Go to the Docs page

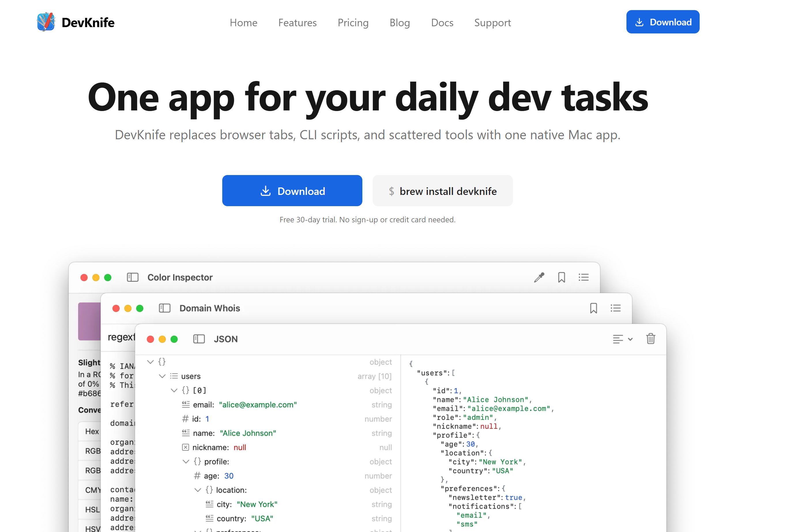(x=442, y=22)
